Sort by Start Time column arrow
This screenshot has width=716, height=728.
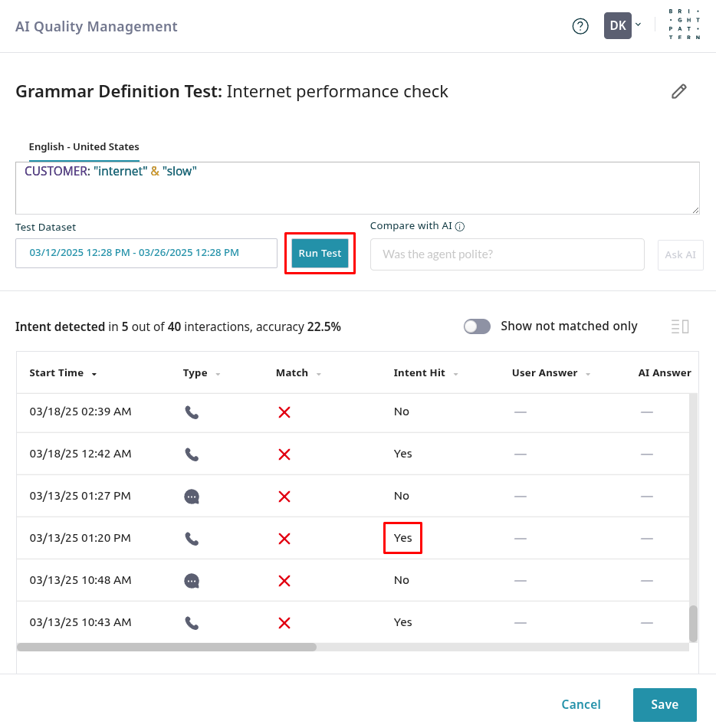click(94, 374)
